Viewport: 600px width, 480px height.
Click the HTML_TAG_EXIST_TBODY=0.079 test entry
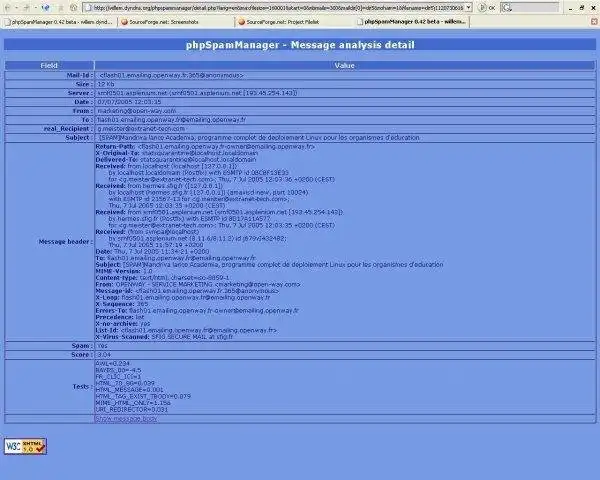coord(143,396)
